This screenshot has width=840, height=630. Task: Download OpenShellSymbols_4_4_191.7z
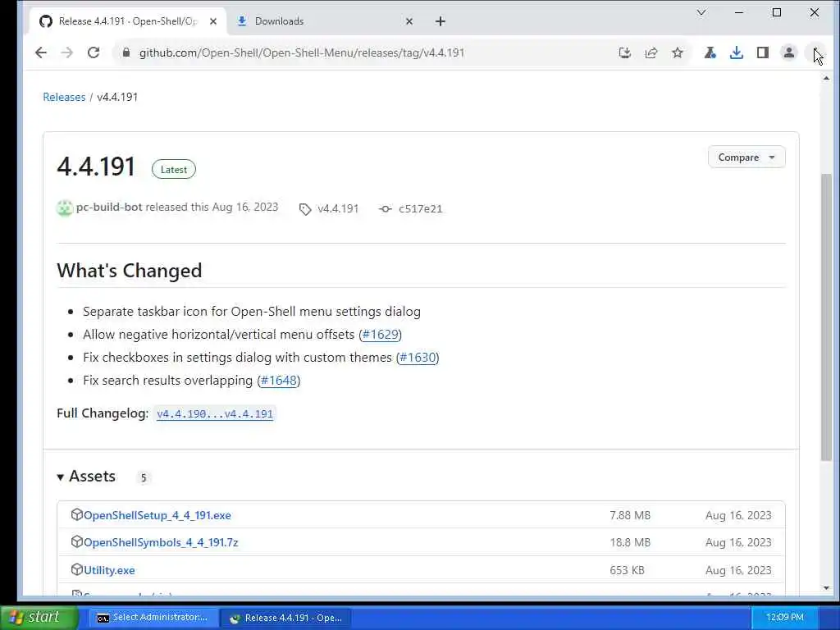click(161, 543)
